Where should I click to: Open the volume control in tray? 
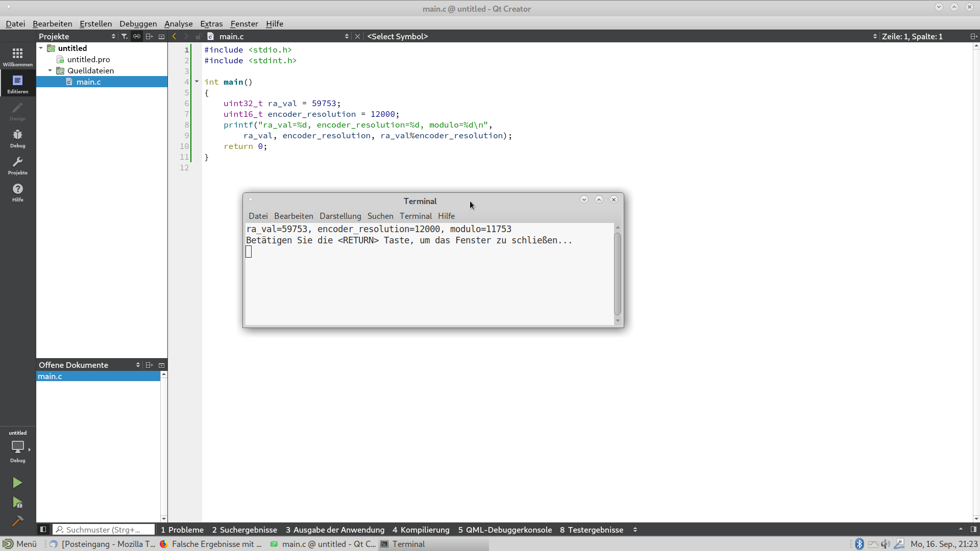coord(886,544)
